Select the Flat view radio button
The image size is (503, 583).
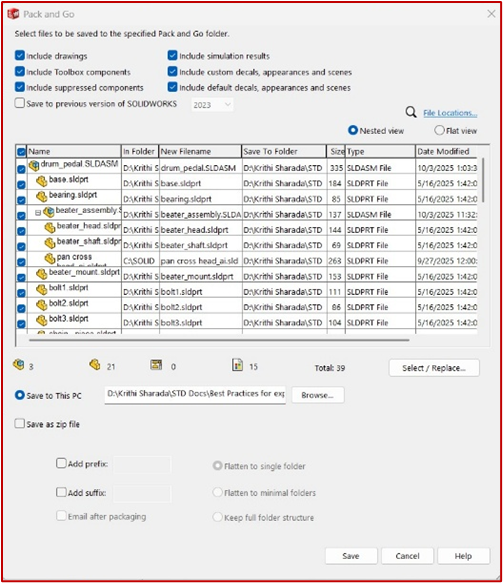tap(439, 131)
